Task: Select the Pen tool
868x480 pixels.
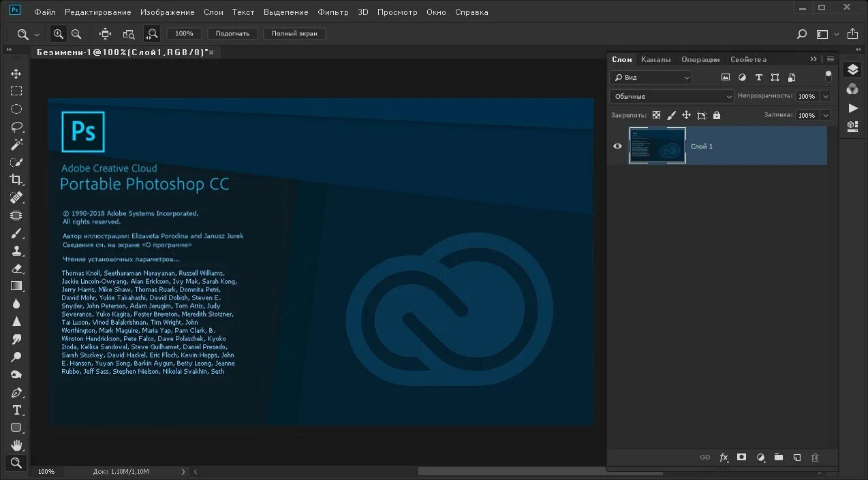Action: point(16,393)
